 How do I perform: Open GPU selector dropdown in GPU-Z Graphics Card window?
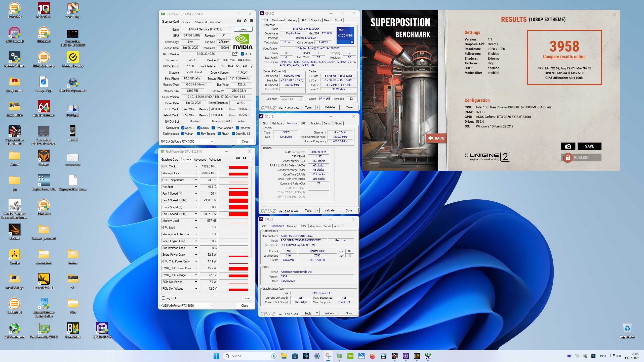(187, 142)
